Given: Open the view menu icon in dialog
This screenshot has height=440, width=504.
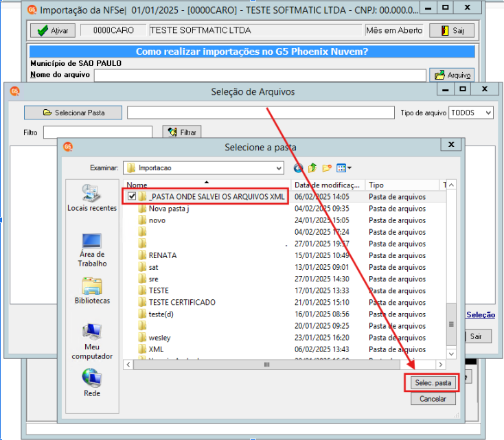Looking at the screenshot, I should pos(343,167).
